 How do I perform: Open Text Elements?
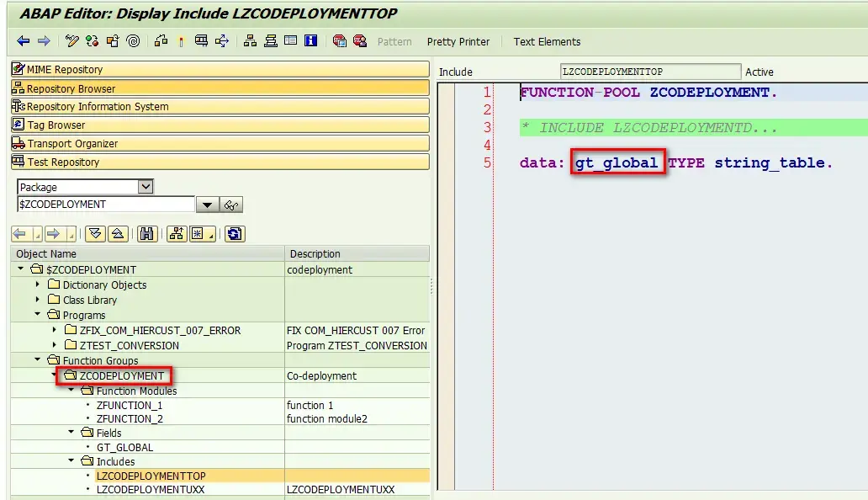pos(548,41)
